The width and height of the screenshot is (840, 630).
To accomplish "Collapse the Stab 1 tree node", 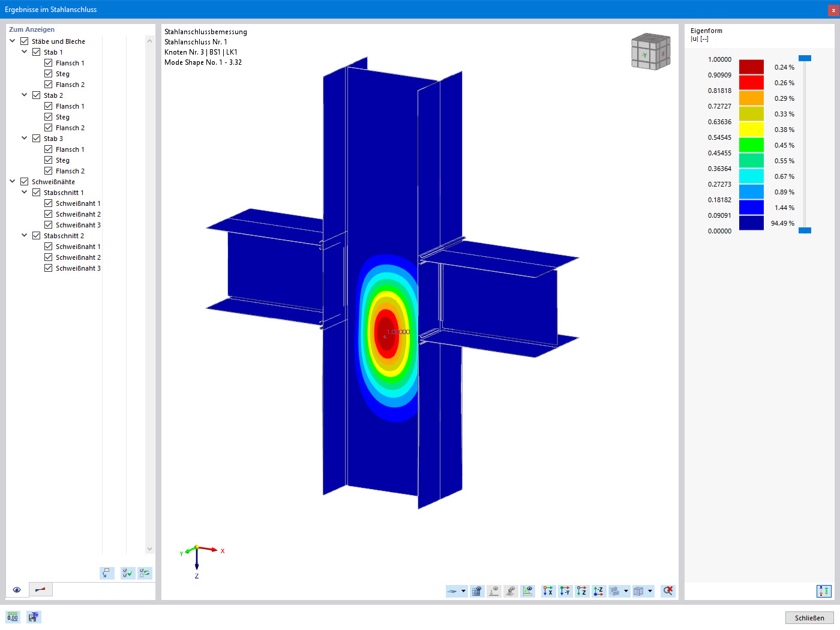I will (x=25, y=52).
